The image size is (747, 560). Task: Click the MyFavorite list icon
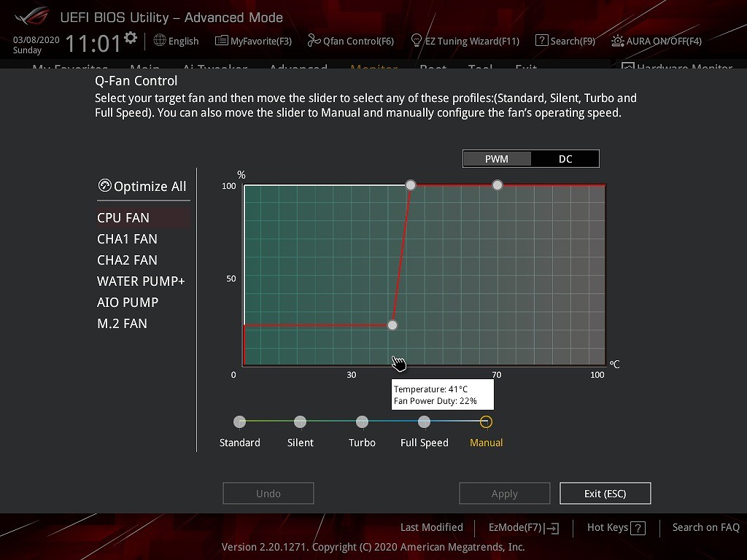(x=222, y=41)
